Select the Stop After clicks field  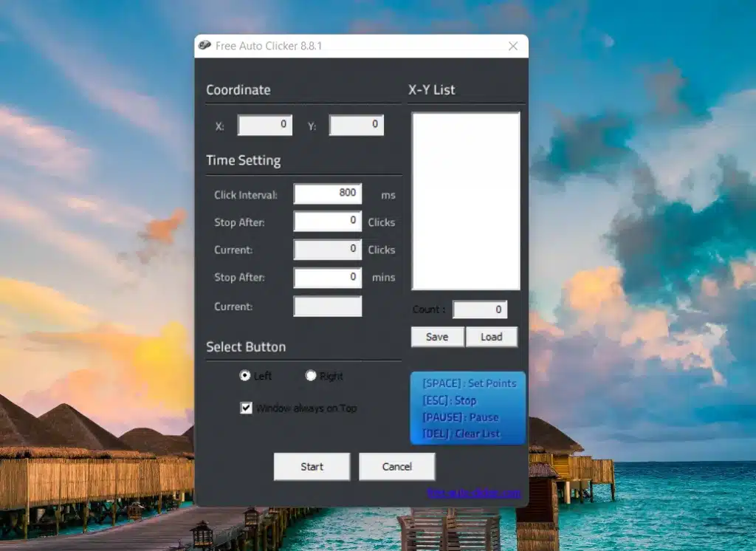327,221
